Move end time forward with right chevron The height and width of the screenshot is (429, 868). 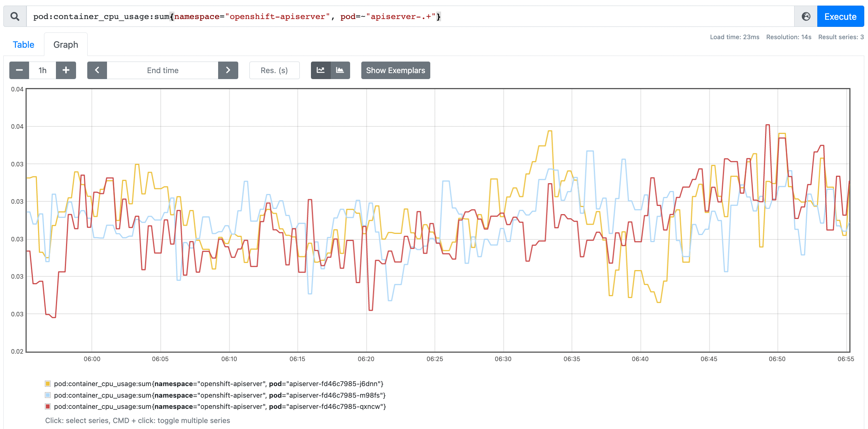[228, 70]
